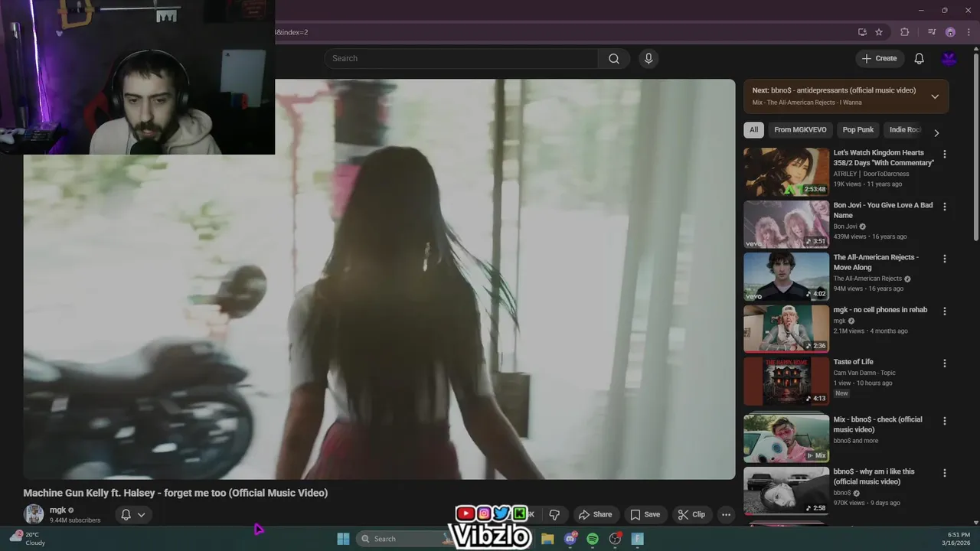980x551 pixels.
Task: Open Chrome extensions puzzle icon
Action: (904, 32)
